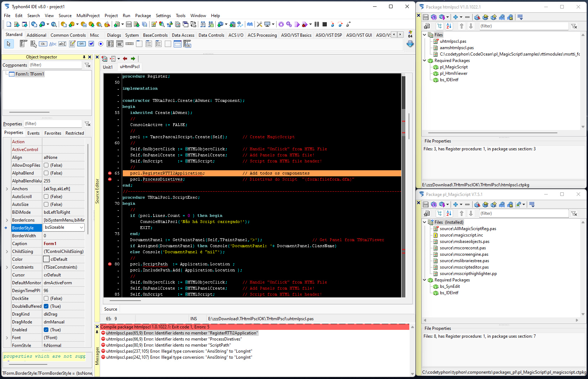The height and width of the screenshot is (379, 588).
Task: Switch to the Data Access palette tab
Action: pyautogui.click(x=183, y=35)
